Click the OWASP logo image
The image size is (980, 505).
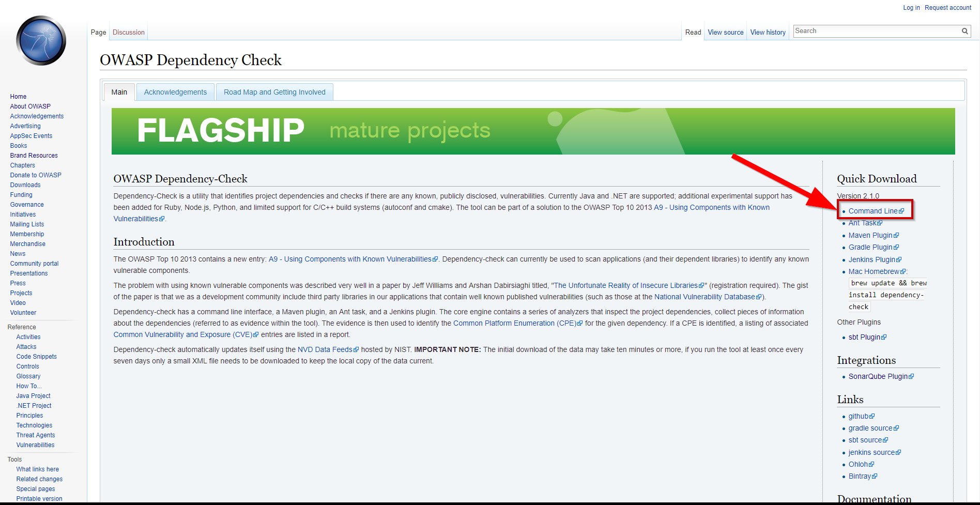[41, 40]
